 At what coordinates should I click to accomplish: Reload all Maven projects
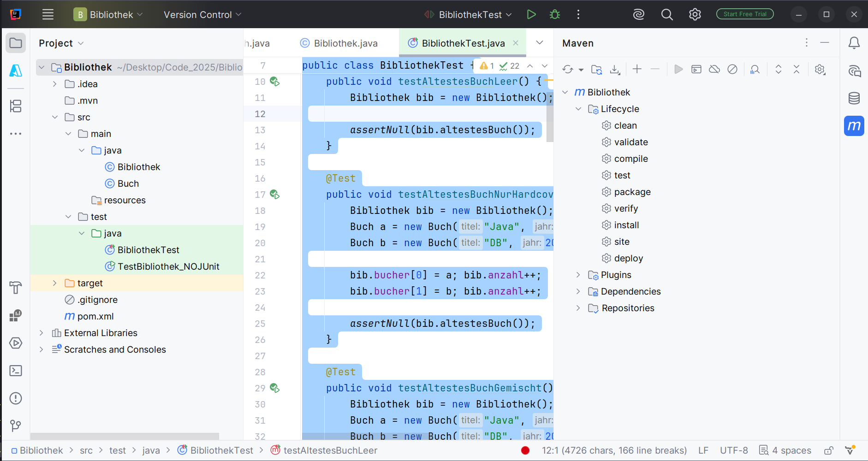[568, 70]
